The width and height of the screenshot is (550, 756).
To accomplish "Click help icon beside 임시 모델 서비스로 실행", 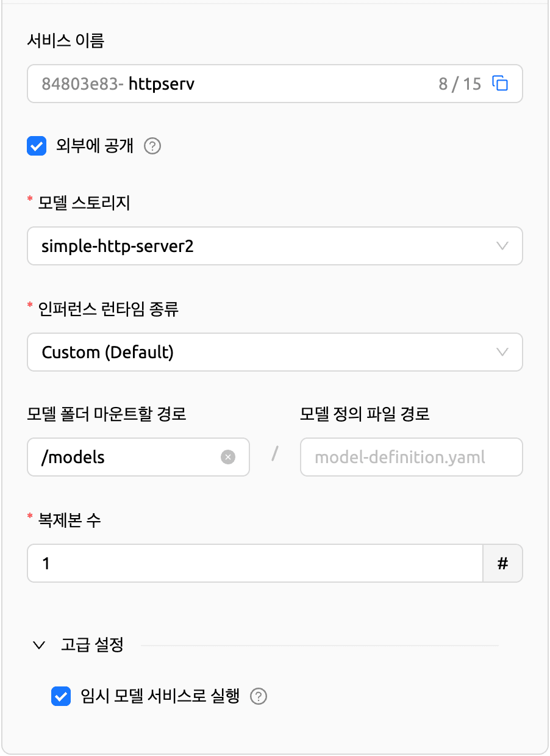I will [259, 696].
